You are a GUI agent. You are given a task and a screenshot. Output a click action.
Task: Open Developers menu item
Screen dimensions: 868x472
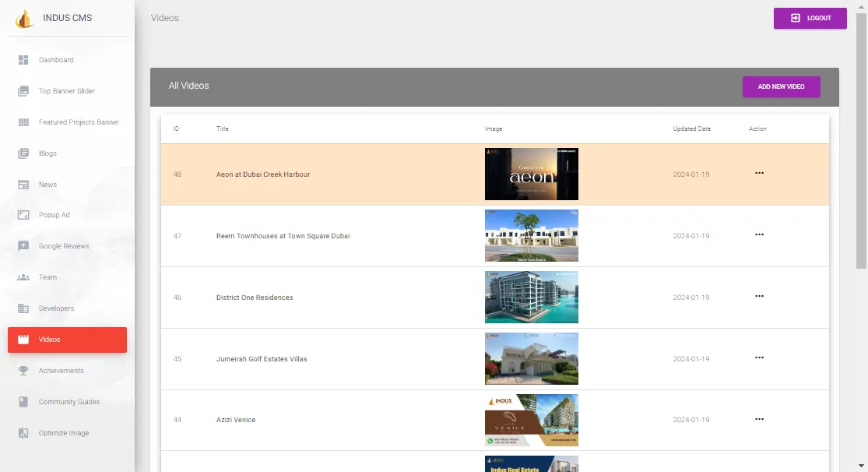pyautogui.click(x=67, y=308)
